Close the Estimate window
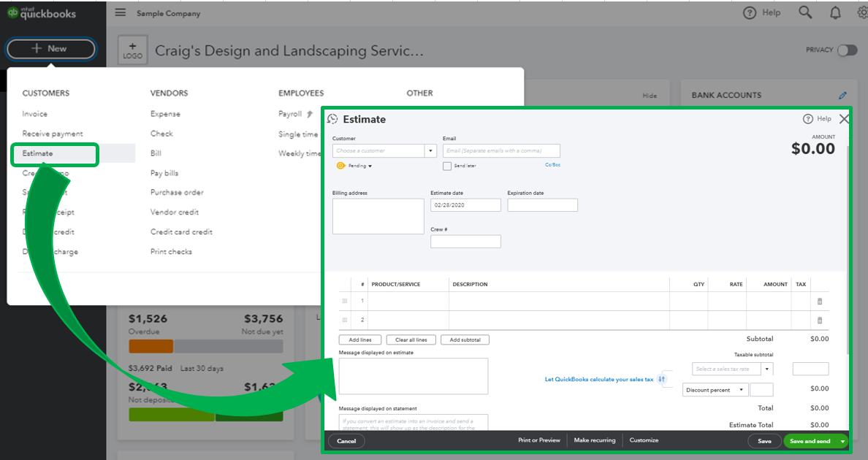The image size is (868, 460). [844, 119]
